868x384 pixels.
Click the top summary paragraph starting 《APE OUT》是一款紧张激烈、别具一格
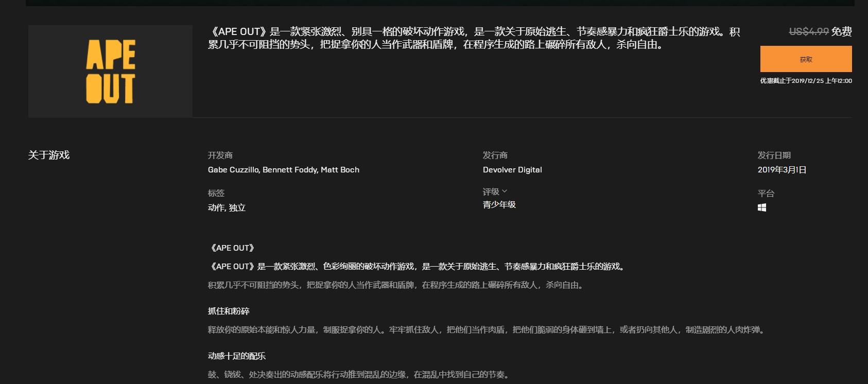474,38
